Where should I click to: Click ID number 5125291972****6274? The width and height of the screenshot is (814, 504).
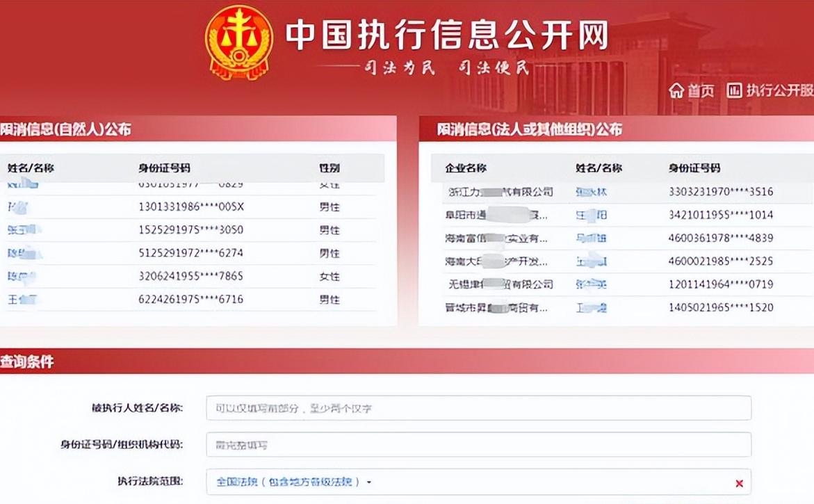pyautogui.click(x=191, y=253)
